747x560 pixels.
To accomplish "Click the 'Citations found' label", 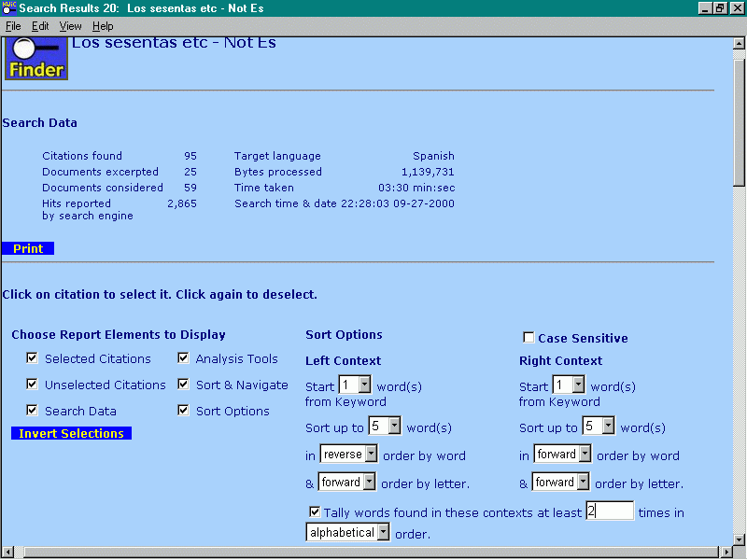I will (x=82, y=156).
